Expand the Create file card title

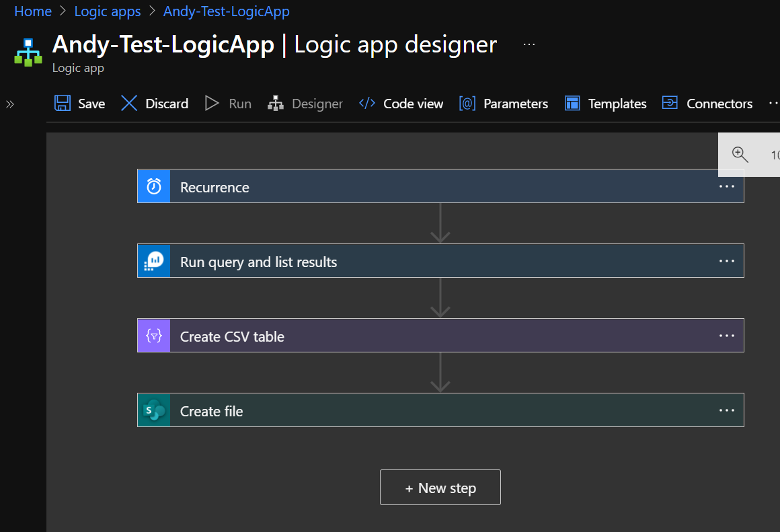[x=211, y=411]
